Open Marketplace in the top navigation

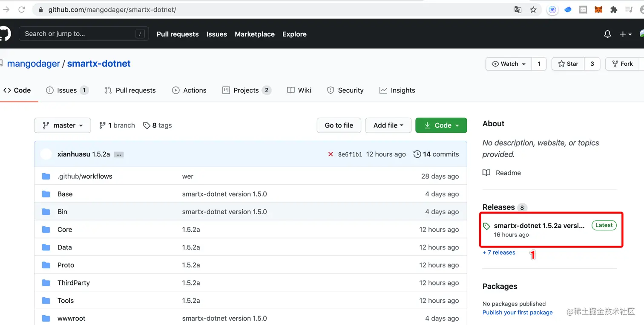pyautogui.click(x=255, y=34)
